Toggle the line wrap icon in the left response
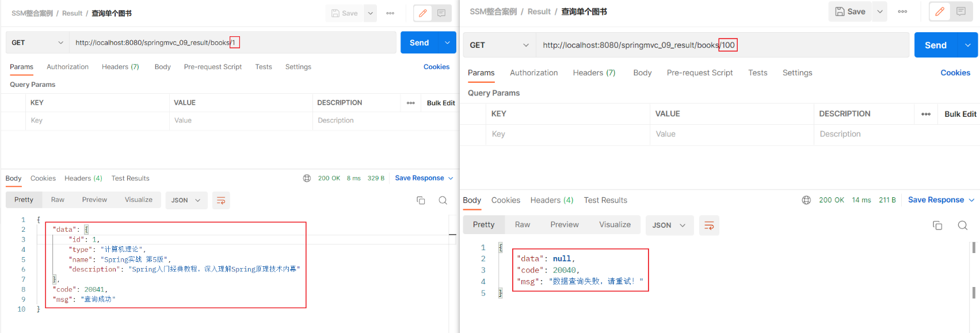This screenshot has height=333, width=980. click(221, 200)
